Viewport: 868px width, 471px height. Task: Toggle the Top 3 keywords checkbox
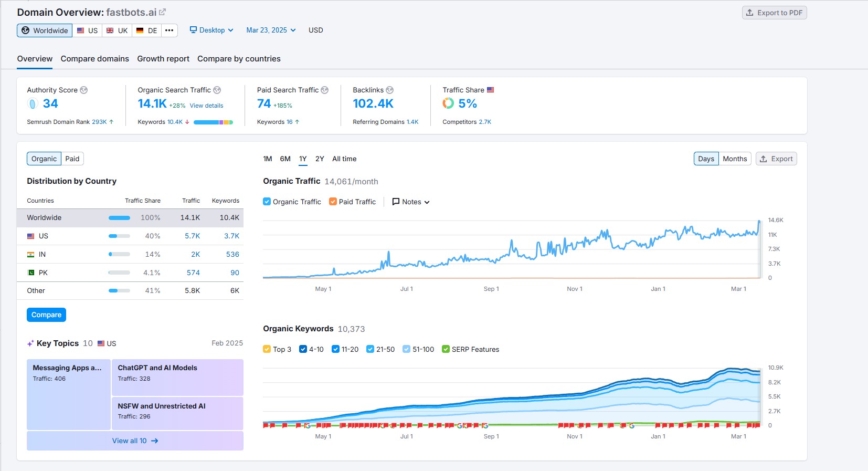pyautogui.click(x=267, y=349)
